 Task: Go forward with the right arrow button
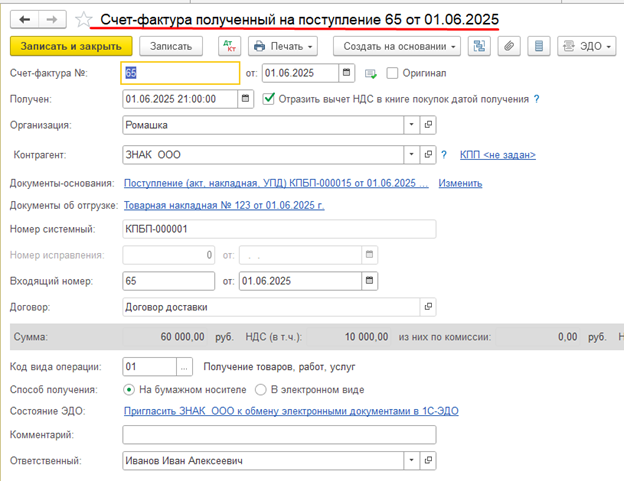tap(52, 19)
